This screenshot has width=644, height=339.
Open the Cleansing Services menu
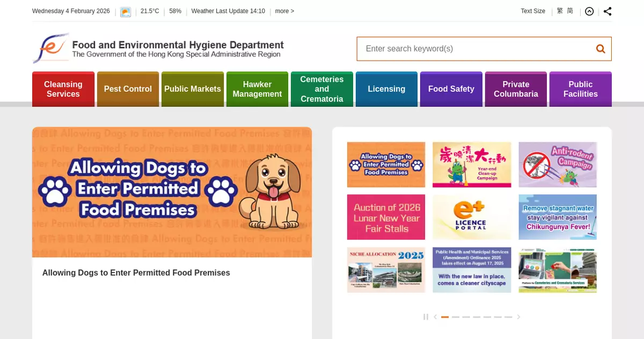[x=63, y=89]
